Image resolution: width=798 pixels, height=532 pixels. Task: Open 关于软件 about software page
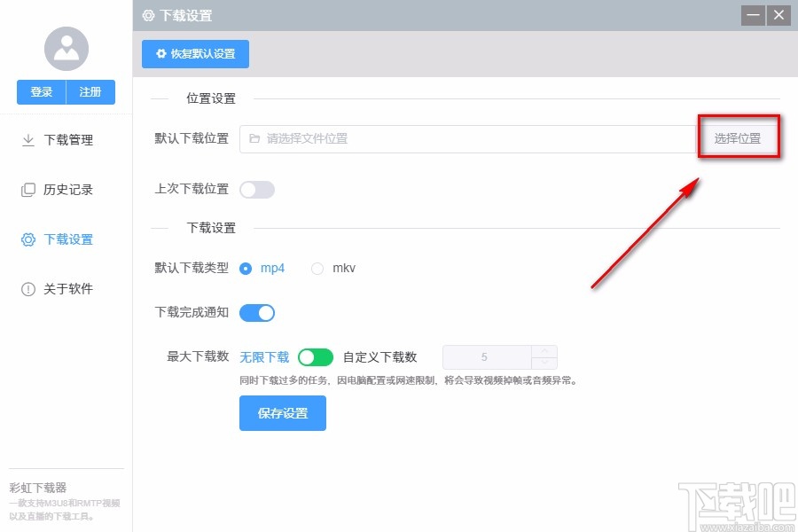tap(57, 288)
